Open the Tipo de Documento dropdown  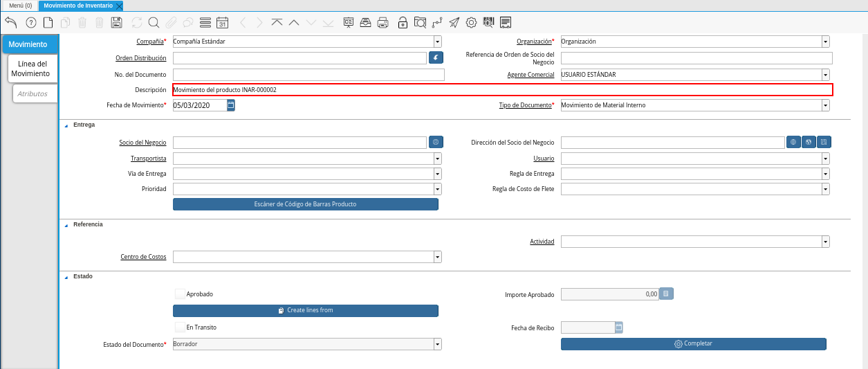click(825, 105)
